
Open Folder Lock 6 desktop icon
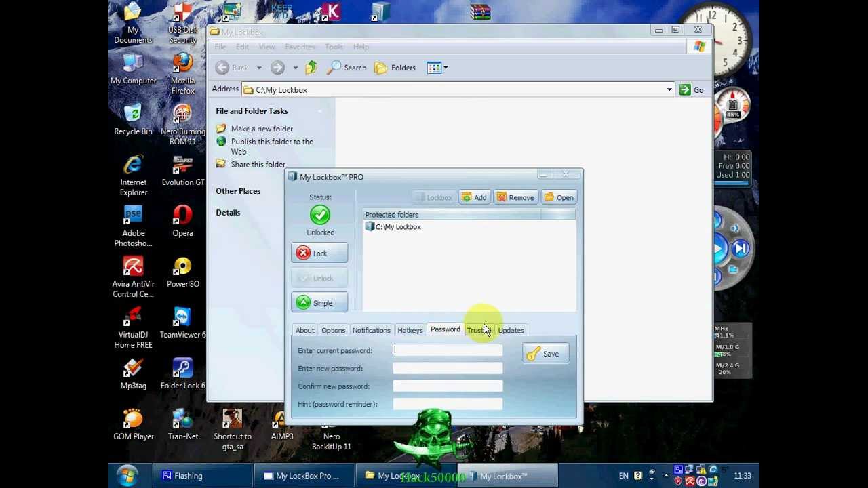(182, 373)
